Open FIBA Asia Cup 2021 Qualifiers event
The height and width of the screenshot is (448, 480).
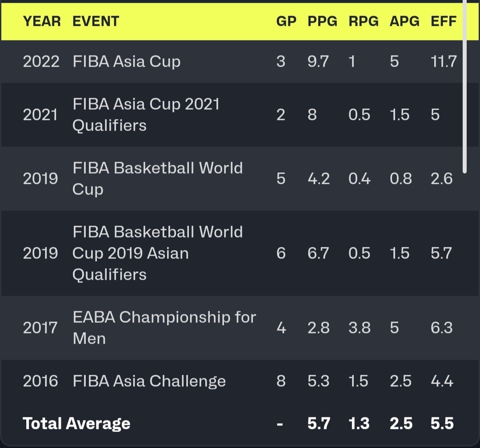coord(146,115)
